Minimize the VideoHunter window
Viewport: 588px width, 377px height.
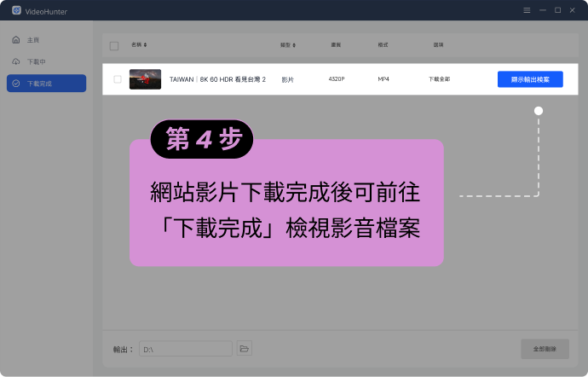click(543, 10)
